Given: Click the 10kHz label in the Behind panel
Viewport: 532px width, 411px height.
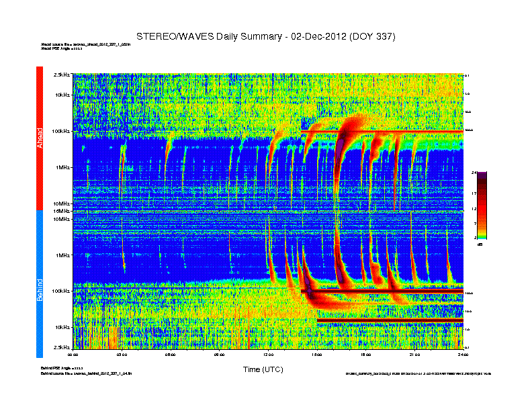Looking at the screenshot, I should (x=62, y=327).
